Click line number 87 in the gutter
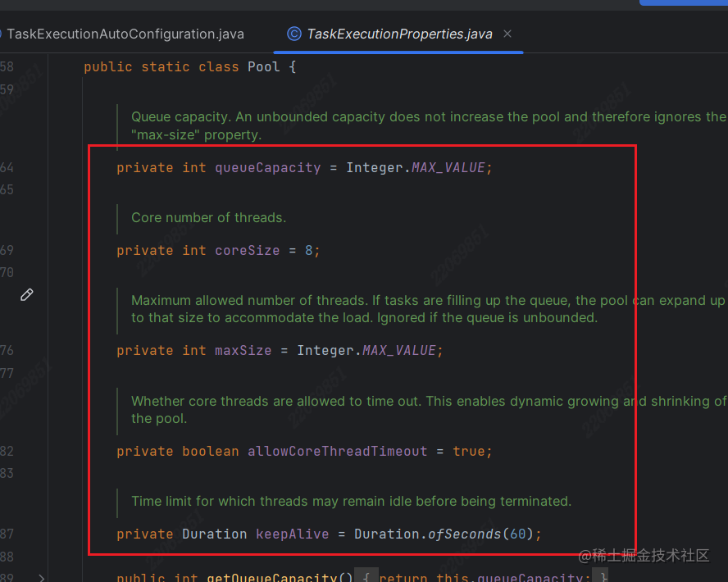The width and height of the screenshot is (728, 582). [7, 534]
